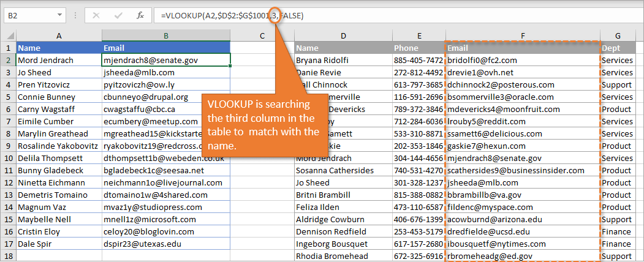This screenshot has width=644, height=262.
Task: Select row 2 header
Action: click(8, 60)
